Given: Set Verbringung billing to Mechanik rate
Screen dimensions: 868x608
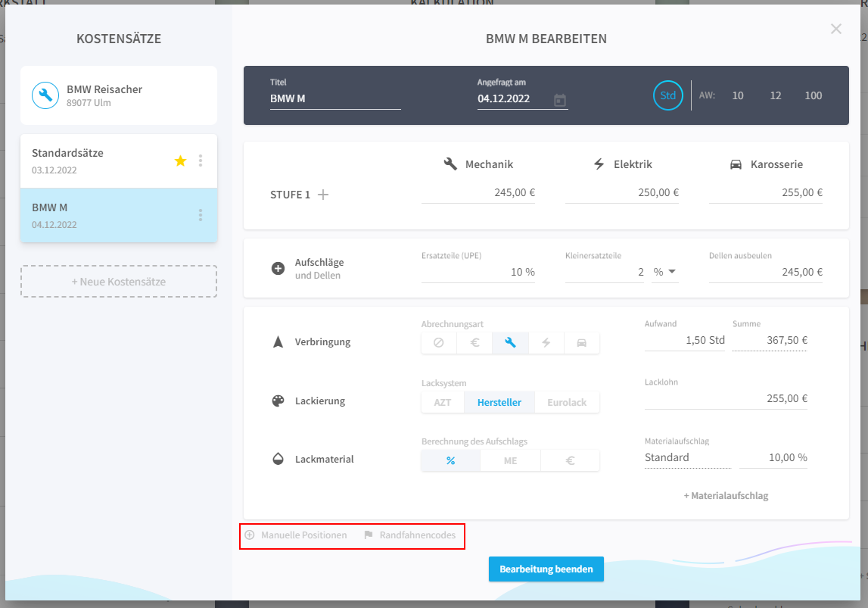Looking at the screenshot, I should coord(510,343).
